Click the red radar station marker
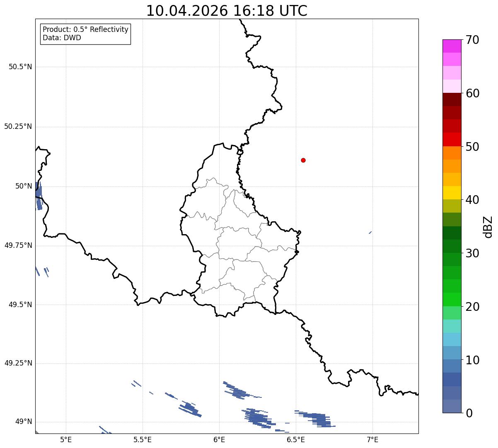 [x=303, y=160]
